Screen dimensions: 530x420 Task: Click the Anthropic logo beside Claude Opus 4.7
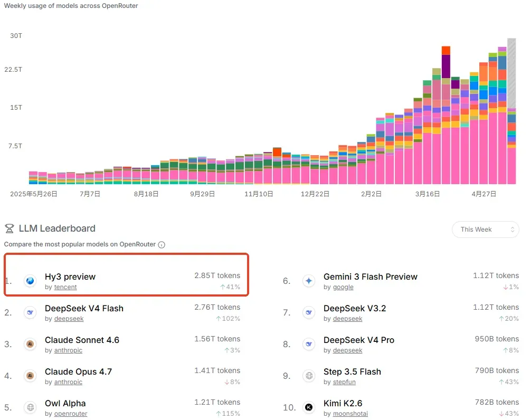point(30,376)
